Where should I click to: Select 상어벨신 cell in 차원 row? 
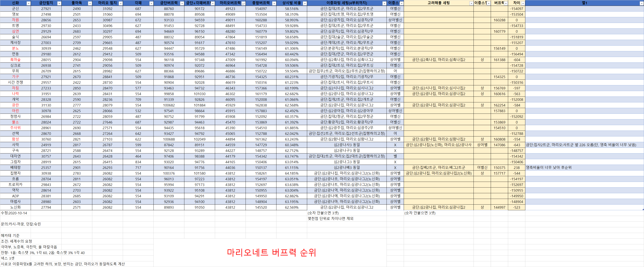click(395, 20)
